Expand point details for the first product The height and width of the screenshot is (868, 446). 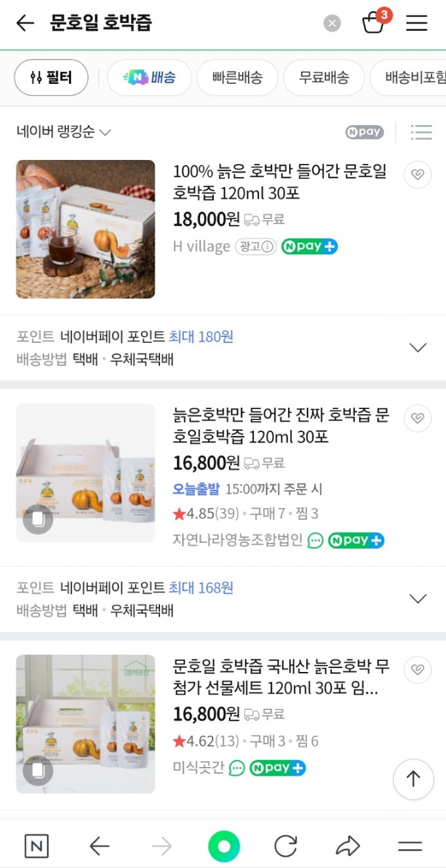pyautogui.click(x=418, y=347)
